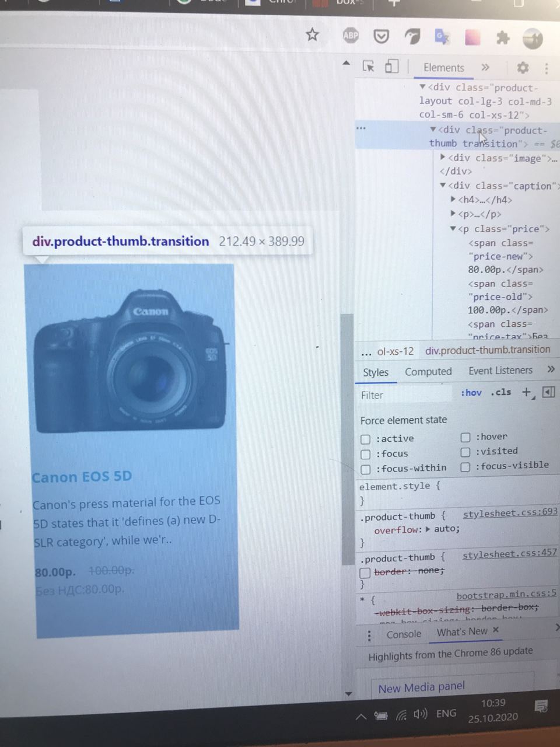Add a new style rule

pos(527,392)
